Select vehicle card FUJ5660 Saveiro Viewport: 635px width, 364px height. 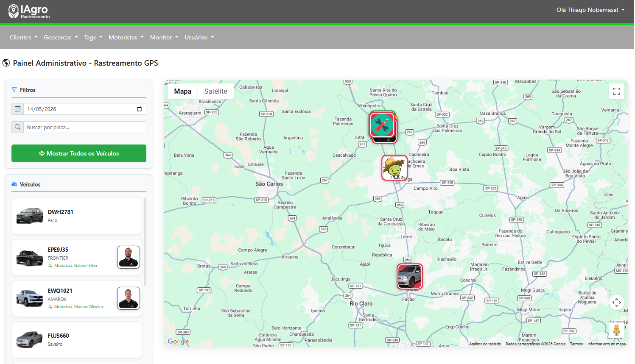coord(77,339)
